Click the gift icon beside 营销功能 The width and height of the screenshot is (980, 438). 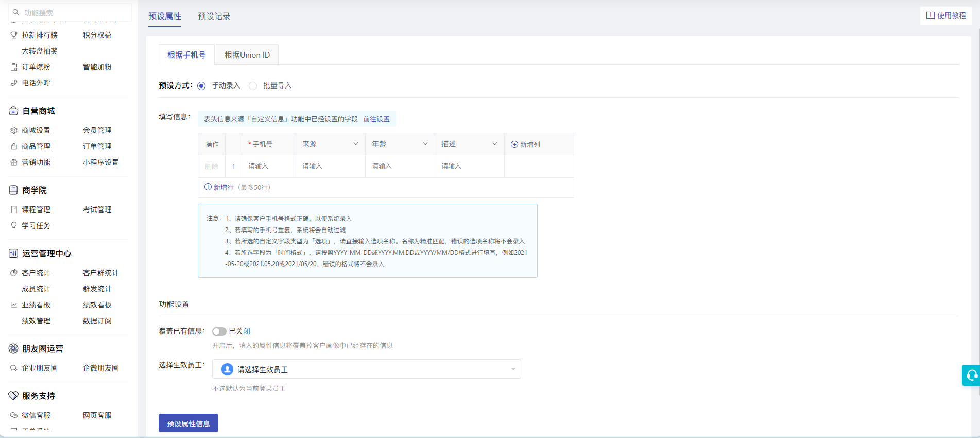point(14,162)
